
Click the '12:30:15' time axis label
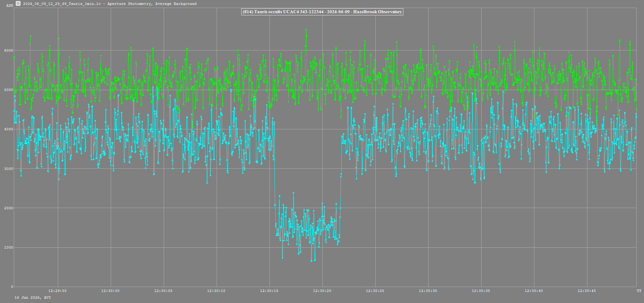tap(269, 291)
